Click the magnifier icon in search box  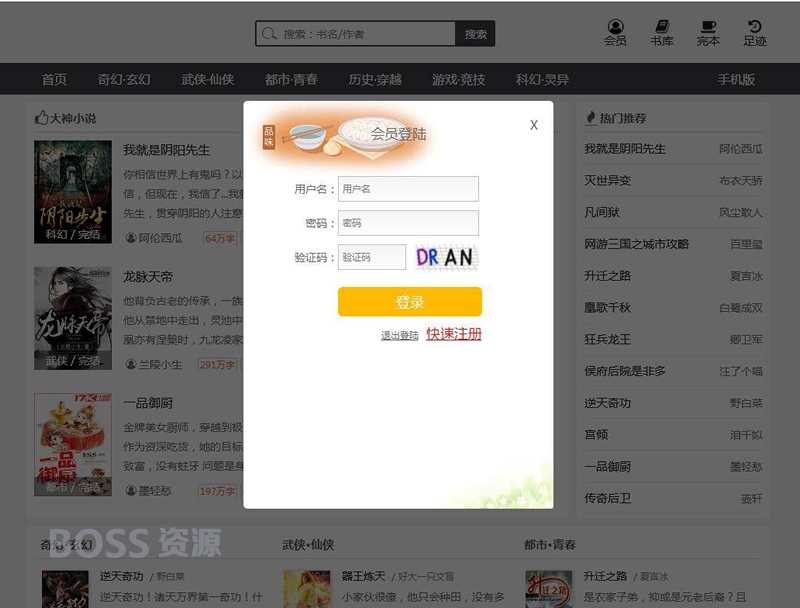269,34
